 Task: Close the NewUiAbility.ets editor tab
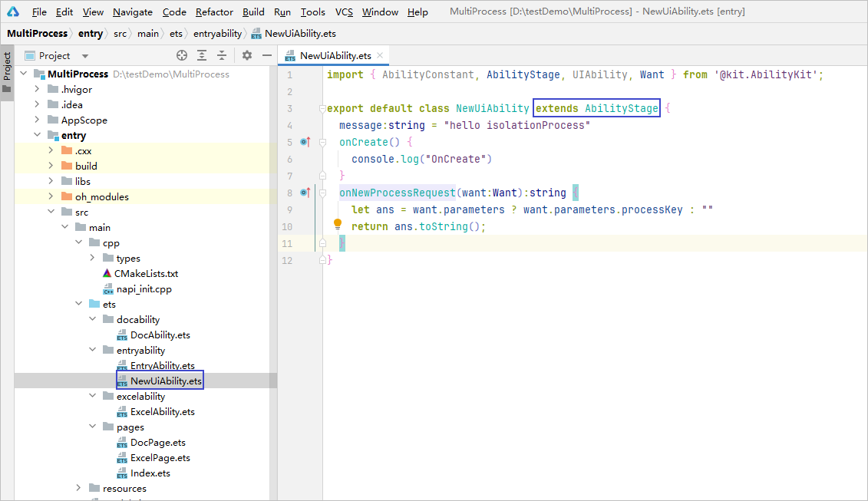tap(380, 56)
